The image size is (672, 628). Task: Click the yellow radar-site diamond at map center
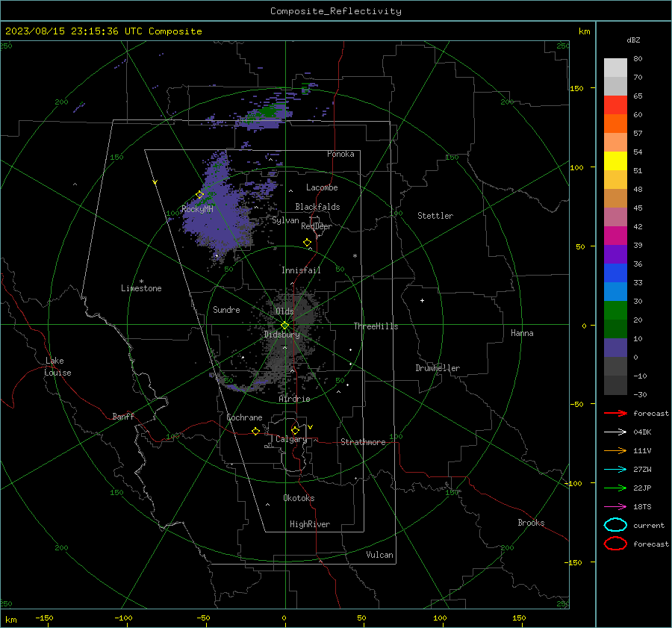click(x=285, y=326)
